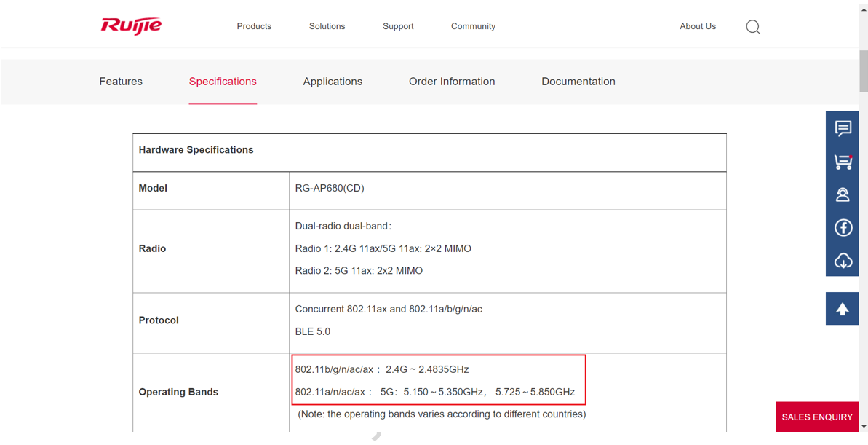Click the Ruijie logo
This screenshot has height=445, width=868.
click(x=131, y=26)
